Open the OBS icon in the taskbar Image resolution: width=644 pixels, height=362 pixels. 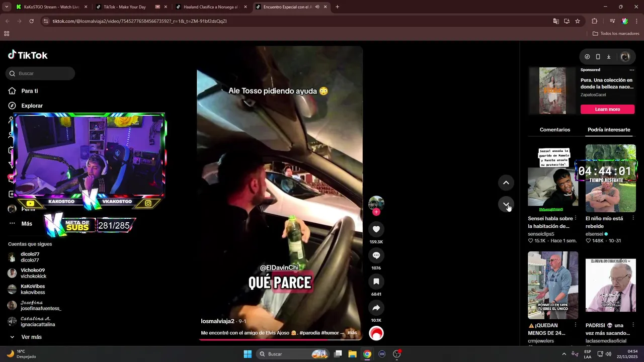396,354
